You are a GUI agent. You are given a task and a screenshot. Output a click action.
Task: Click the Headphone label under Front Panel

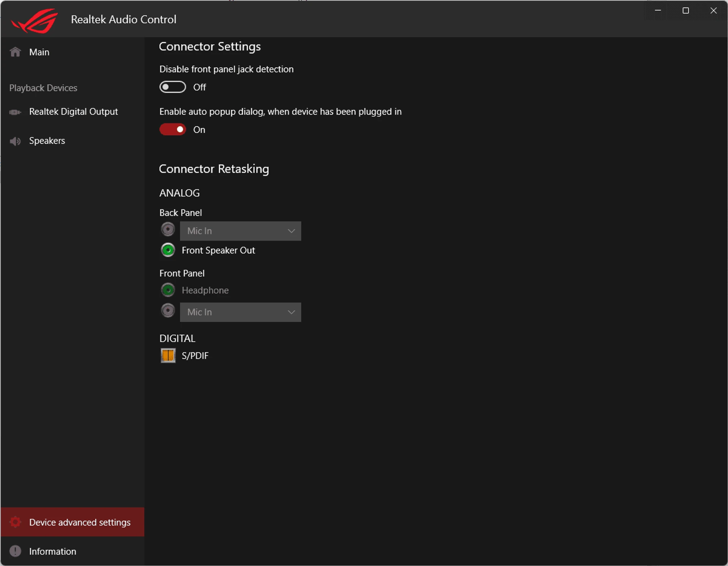tap(205, 290)
